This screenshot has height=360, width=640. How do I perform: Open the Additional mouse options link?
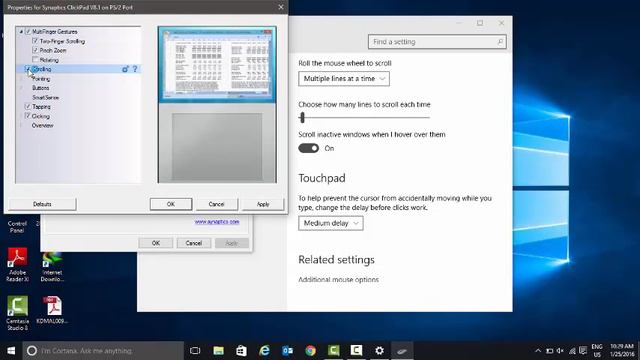click(338, 280)
